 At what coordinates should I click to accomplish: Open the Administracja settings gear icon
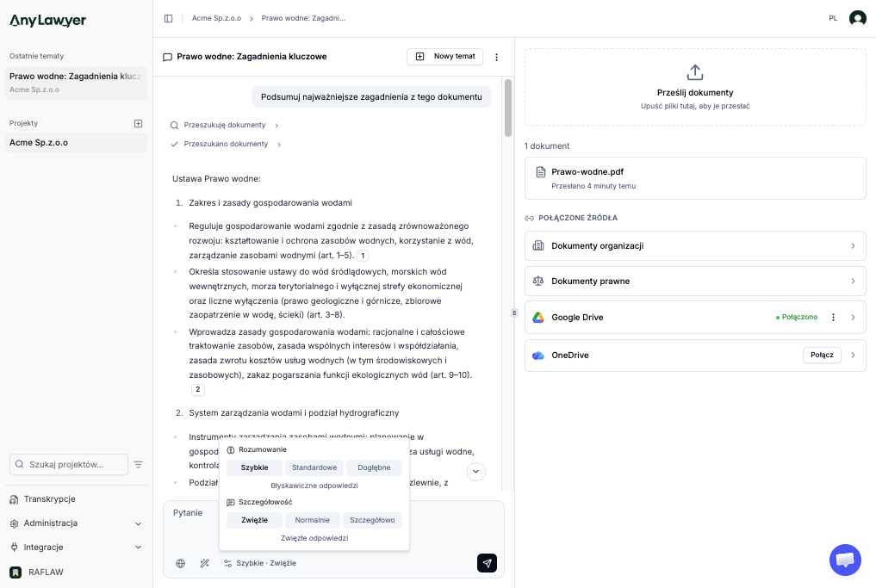(x=15, y=523)
